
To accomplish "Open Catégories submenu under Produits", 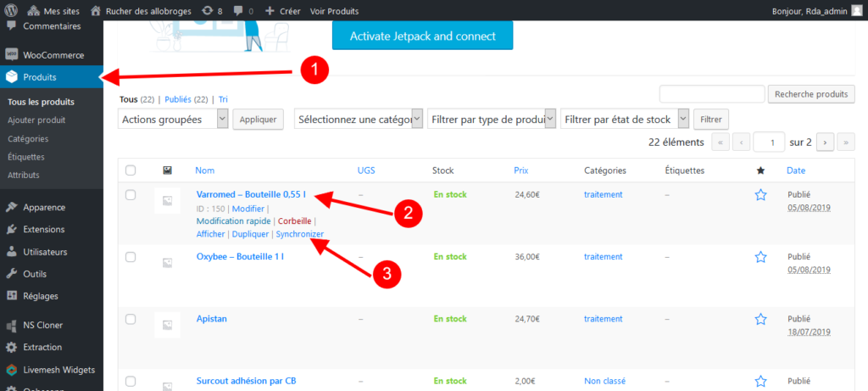I will coord(28,138).
